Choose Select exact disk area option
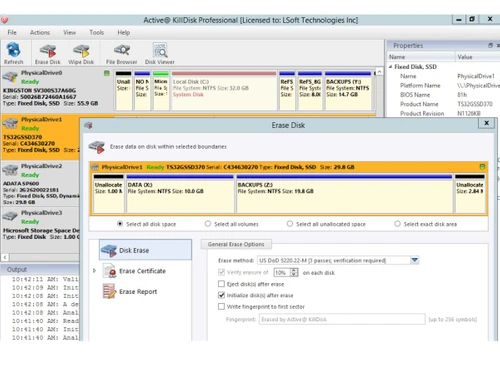The width and height of the screenshot is (500, 375). click(397, 224)
